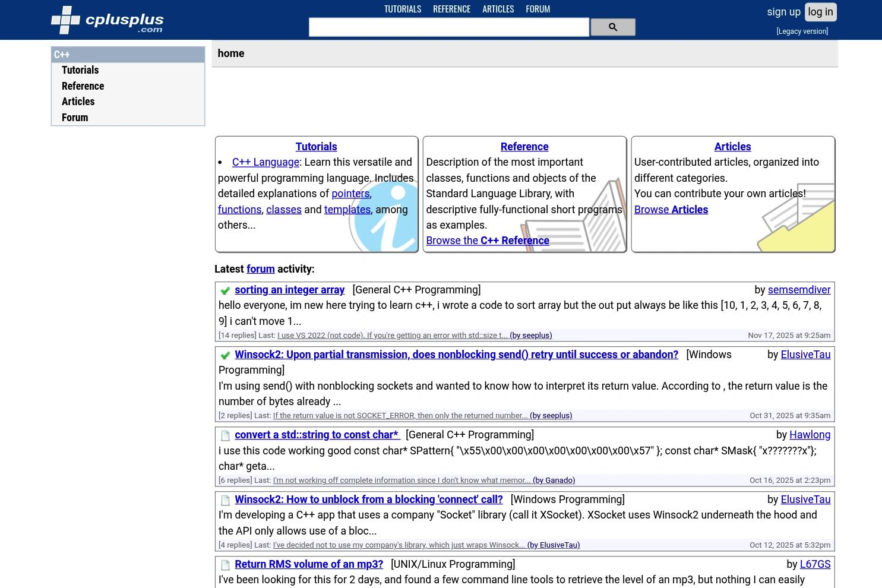Focus the site search text field
The image size is (882, 588).
(449, 27)
